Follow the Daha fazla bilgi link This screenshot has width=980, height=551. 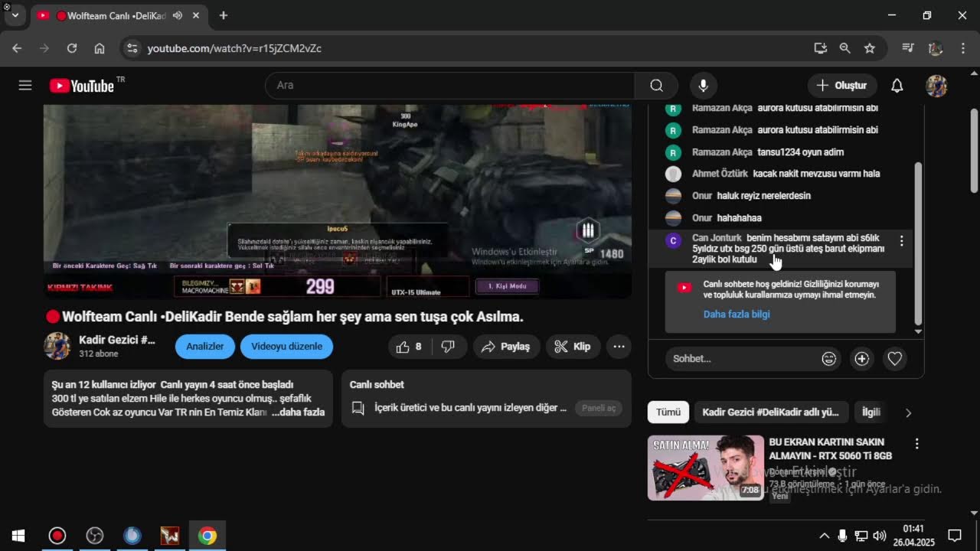[x=737, y=315]
